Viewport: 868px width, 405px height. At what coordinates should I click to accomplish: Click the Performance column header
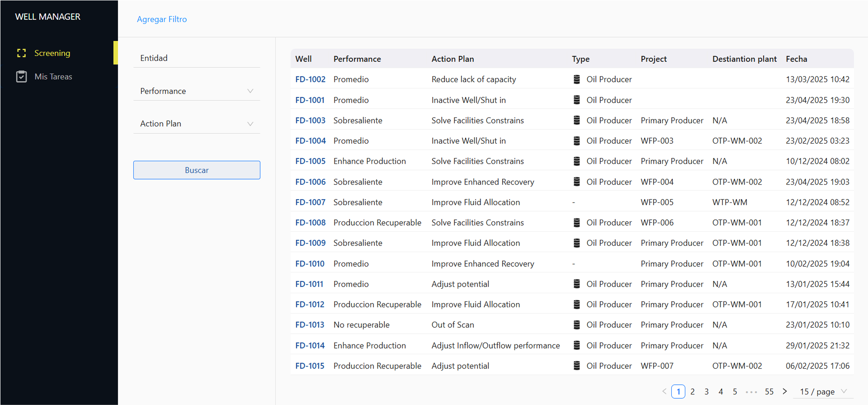(x=357, y=59)
